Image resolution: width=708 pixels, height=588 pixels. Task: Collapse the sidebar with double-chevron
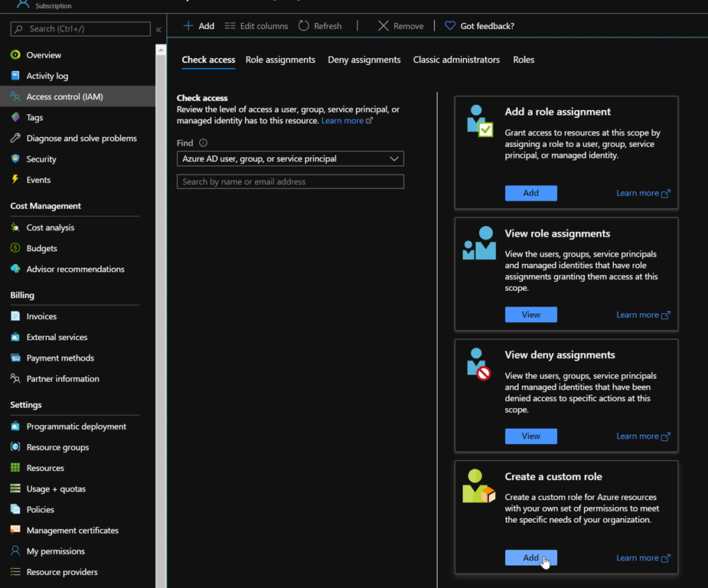(158, 30)
